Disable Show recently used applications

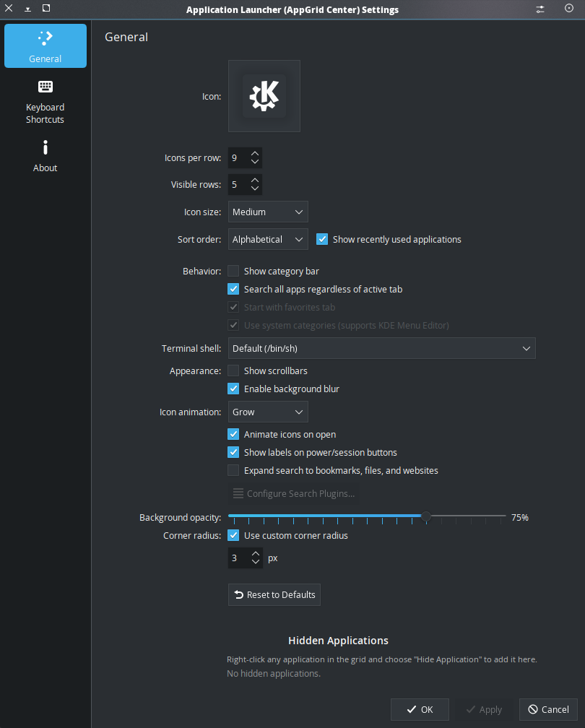pyautogui.click(x=322, y=239)
